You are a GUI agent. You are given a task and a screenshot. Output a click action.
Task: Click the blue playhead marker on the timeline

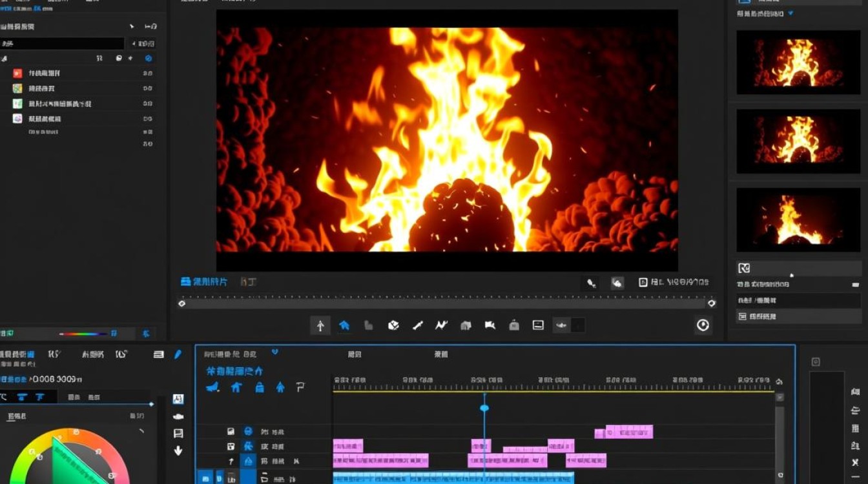(x=484, y=408)
